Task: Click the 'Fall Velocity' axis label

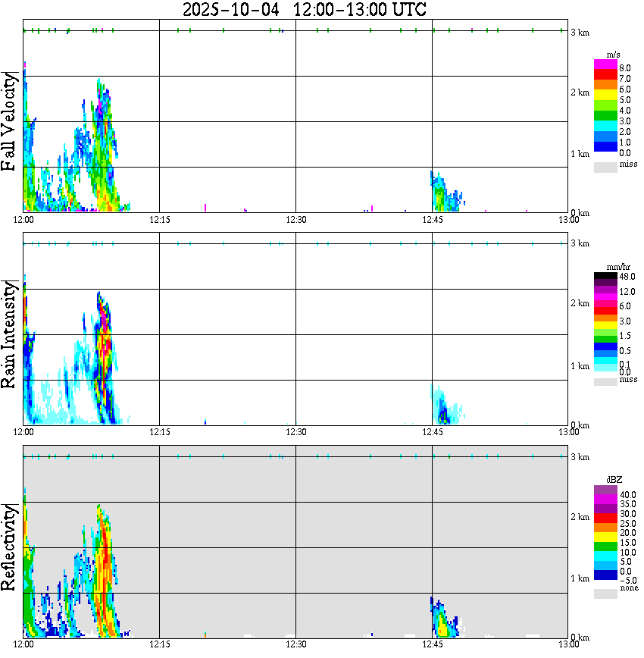Action: (9, 122)
